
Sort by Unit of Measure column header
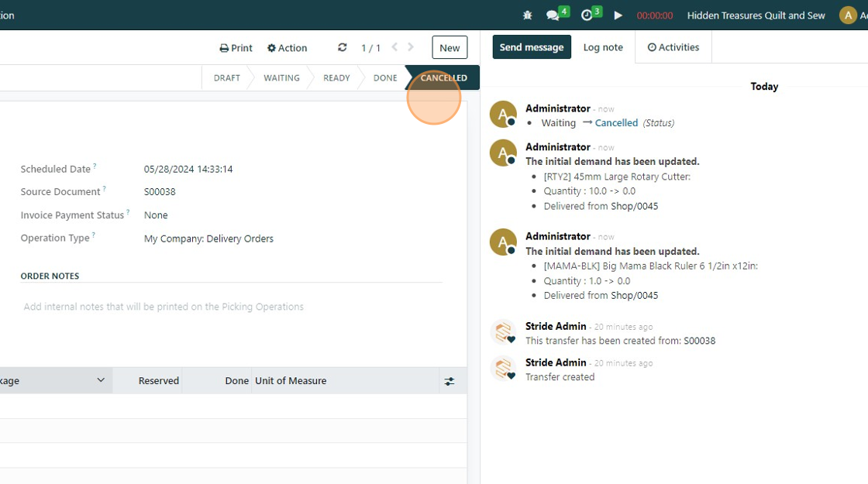pos(291,380)
